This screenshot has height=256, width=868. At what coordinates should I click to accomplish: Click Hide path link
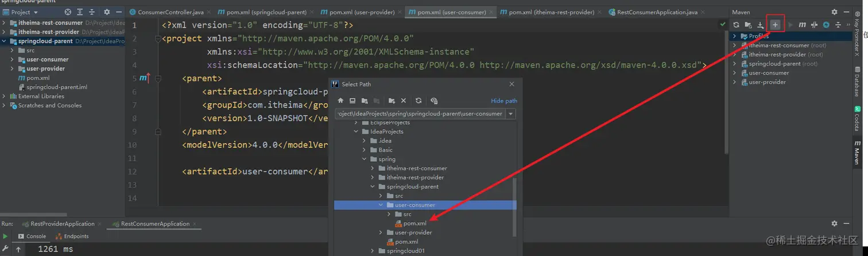[504, 101]
